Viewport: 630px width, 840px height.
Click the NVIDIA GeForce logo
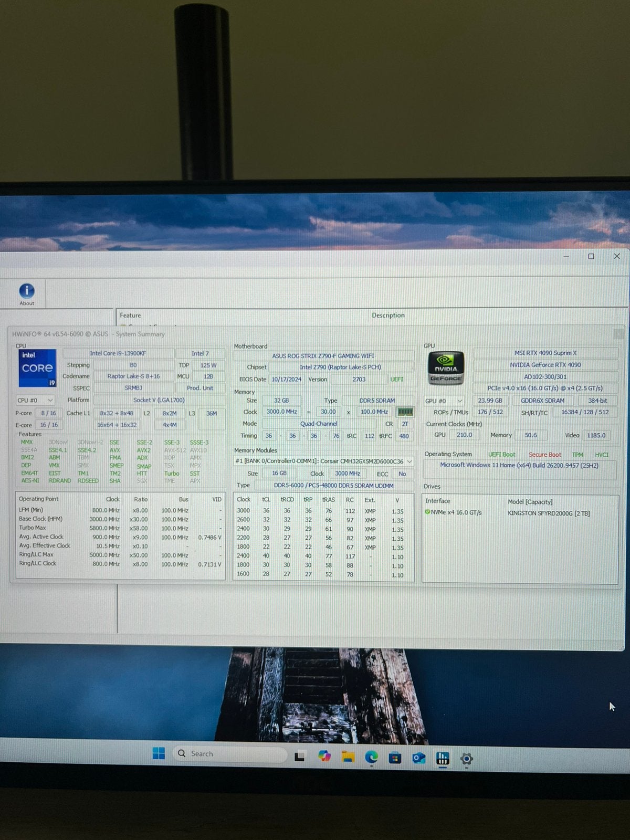click(446, 368)
